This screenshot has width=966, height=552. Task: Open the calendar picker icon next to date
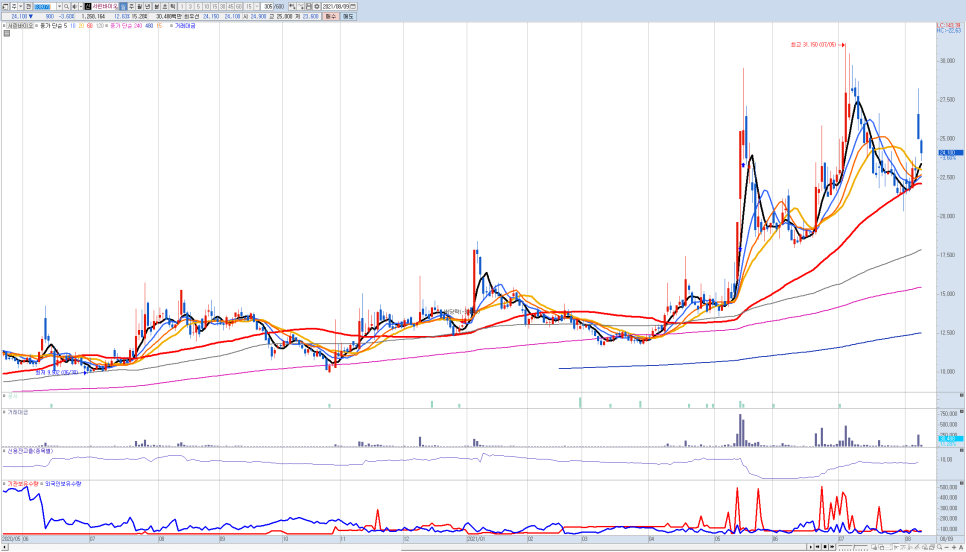click(x=353, y=6)
